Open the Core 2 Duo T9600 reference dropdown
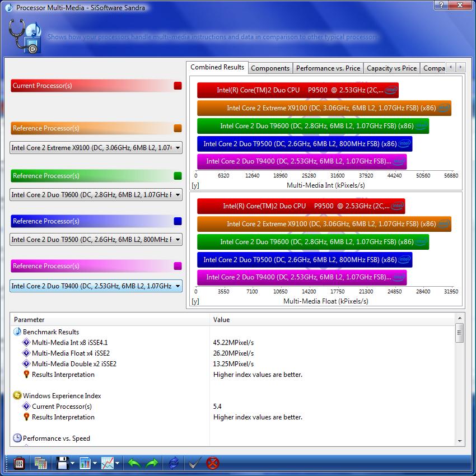476x476 pixels. pyautogui.click(x=96, y=194)
